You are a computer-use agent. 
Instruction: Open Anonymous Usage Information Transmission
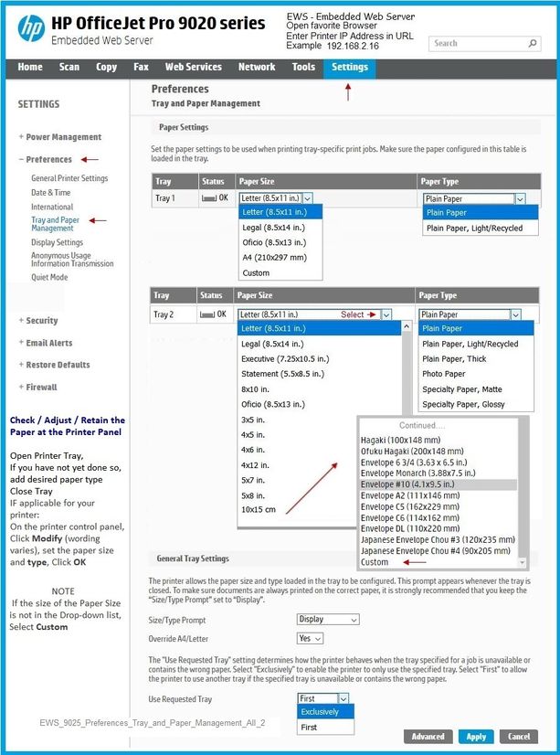[72, 260]
